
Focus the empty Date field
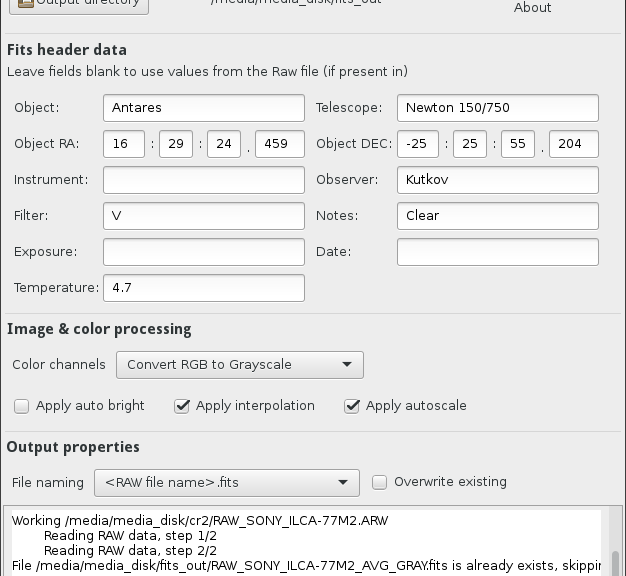tap(497, 252)
